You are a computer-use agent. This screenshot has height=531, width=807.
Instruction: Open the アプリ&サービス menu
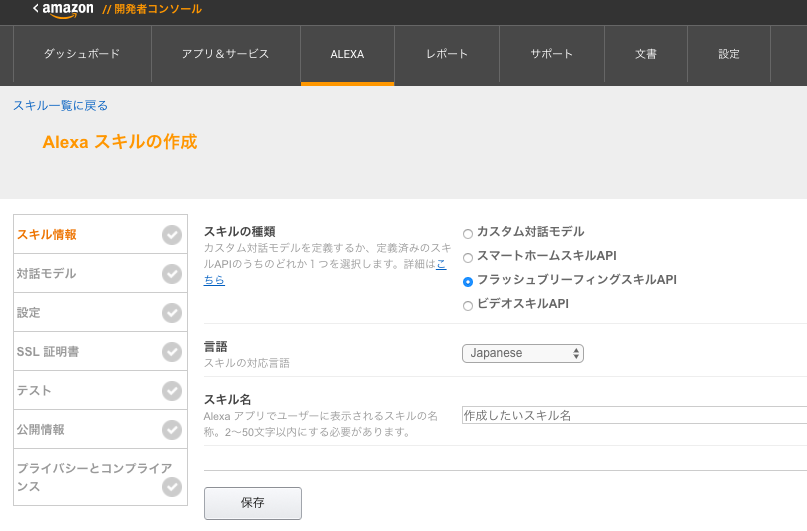pyautogui.click(x=225, y=54)
